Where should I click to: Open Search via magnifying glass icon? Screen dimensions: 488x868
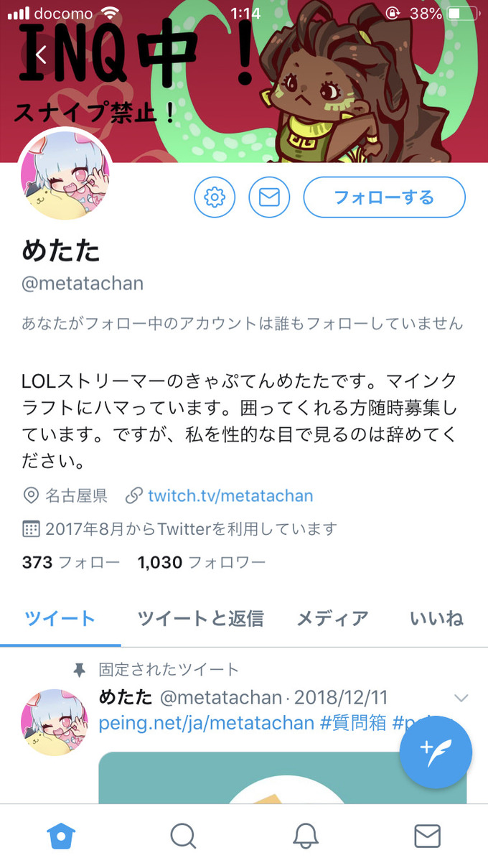(x=183, y=836)
